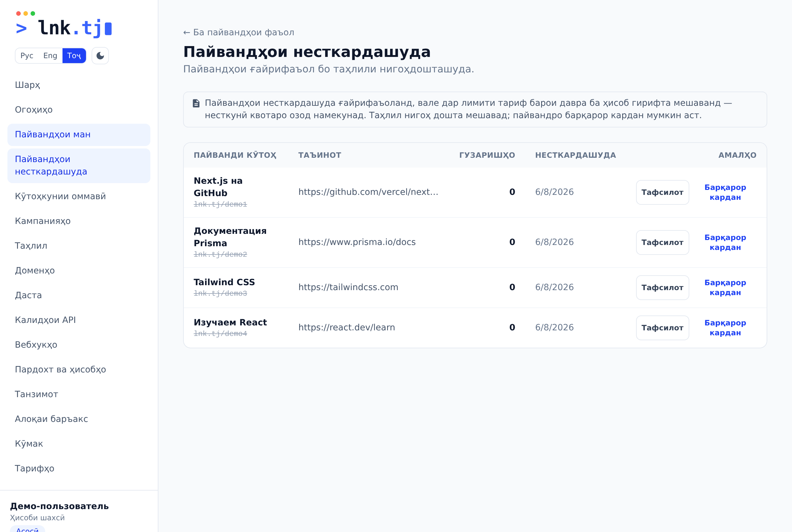Restore the Tailwind CSS link
Screen dimensions: 792x532
click(x=725, y=288)
